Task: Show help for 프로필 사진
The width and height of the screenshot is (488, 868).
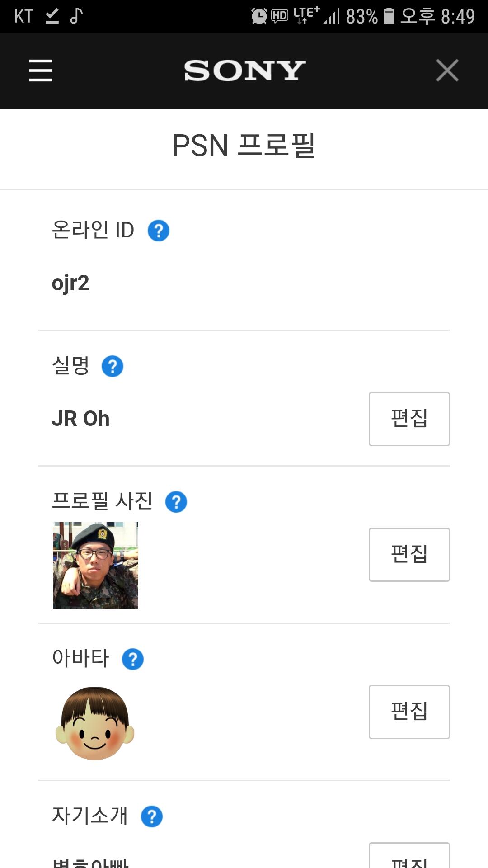Action: pyautogui.click(x=176, y=502)
